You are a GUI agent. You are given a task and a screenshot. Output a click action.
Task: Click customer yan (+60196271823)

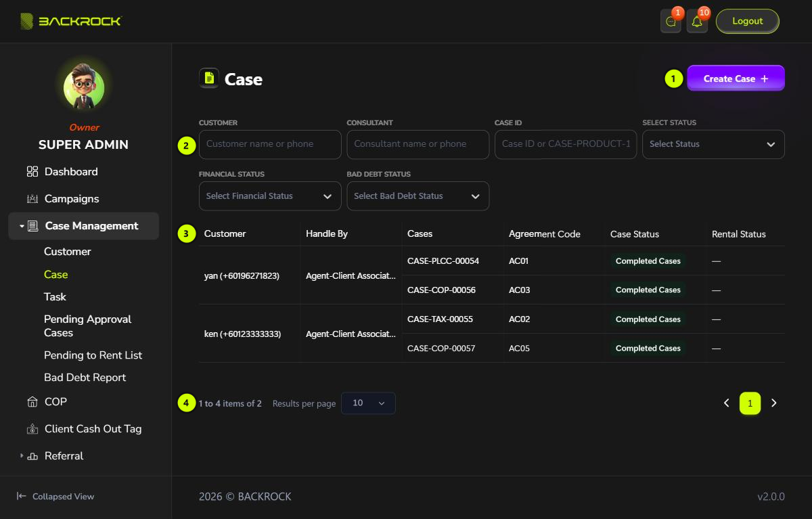[242, 276]
